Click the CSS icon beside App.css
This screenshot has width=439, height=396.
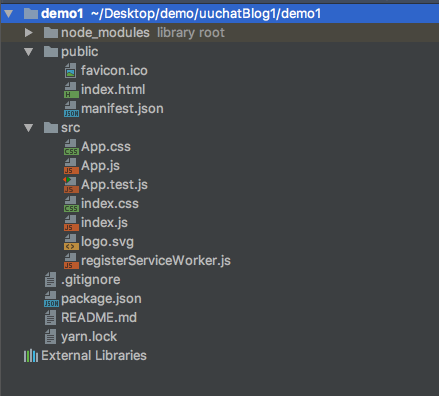point(71,147)
